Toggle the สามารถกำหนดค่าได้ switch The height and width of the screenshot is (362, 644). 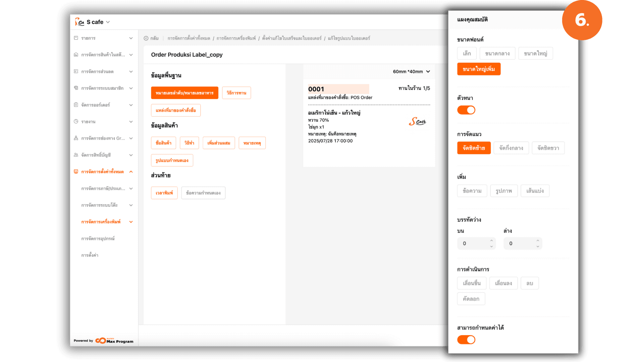pos(466,340)
